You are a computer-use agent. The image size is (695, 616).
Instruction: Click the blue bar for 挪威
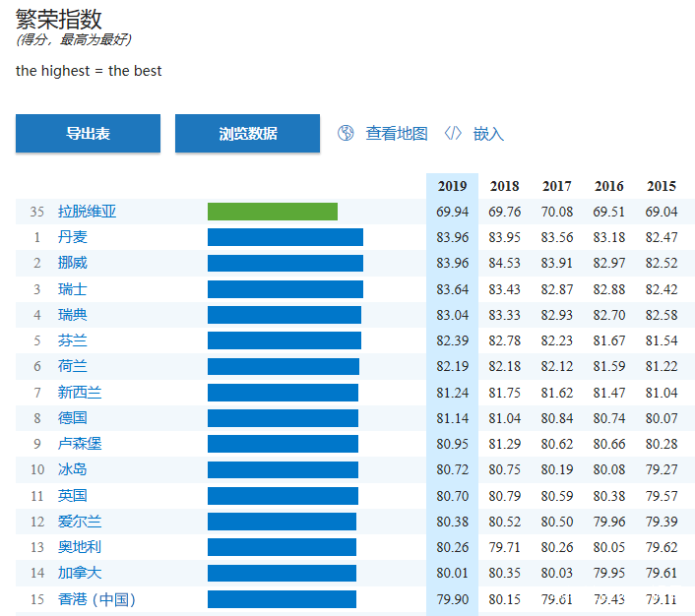click(x=285, y=263)
